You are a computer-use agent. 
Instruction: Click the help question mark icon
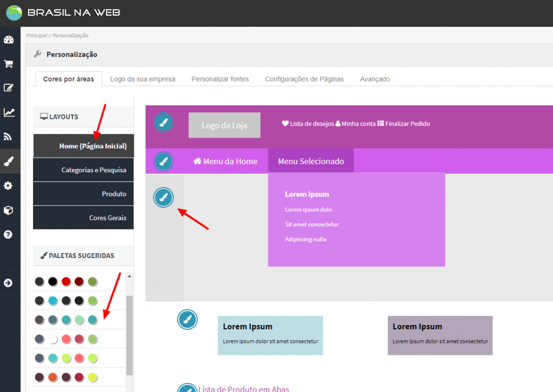9,235
